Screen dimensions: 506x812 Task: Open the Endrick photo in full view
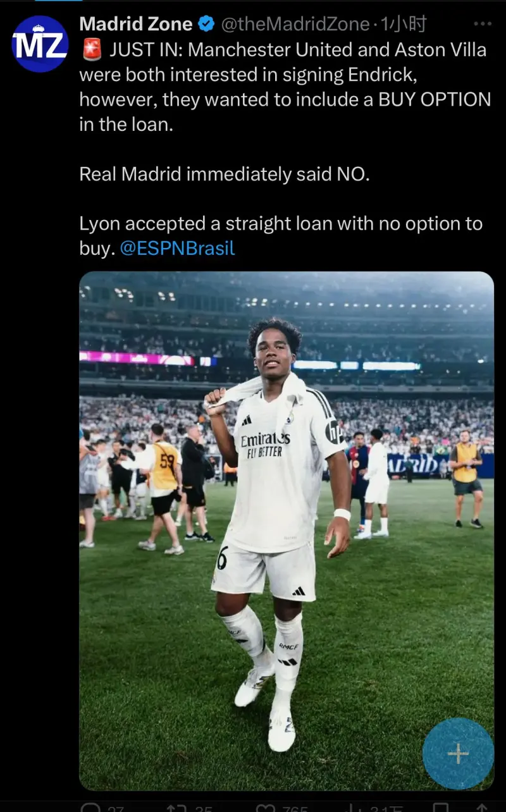click(x=287, y=531)
